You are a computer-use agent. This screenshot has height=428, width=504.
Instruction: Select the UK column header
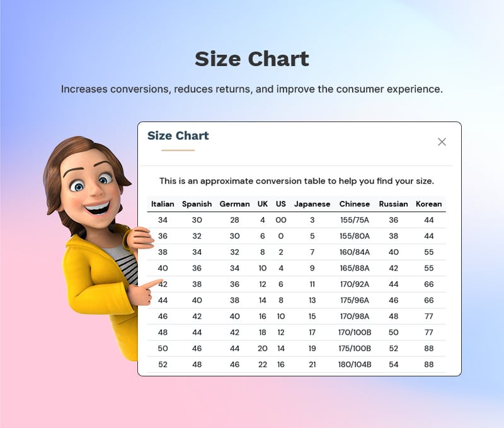coord(263,204)
